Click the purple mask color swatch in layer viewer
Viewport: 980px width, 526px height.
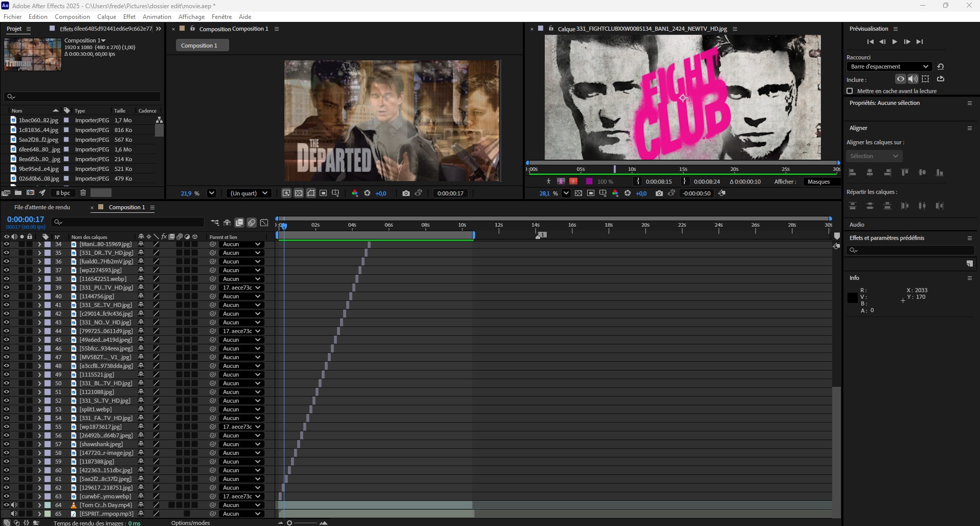589,182
